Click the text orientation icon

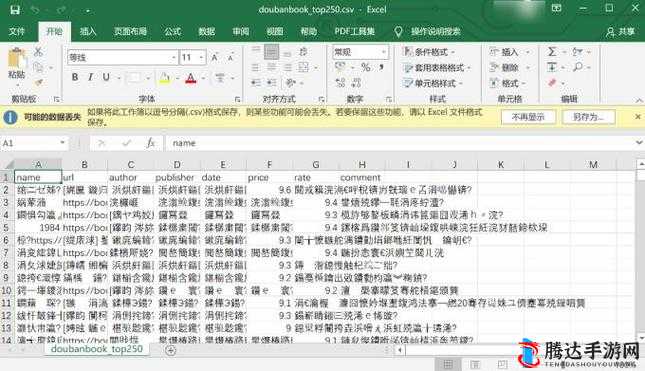pos(304,52)
